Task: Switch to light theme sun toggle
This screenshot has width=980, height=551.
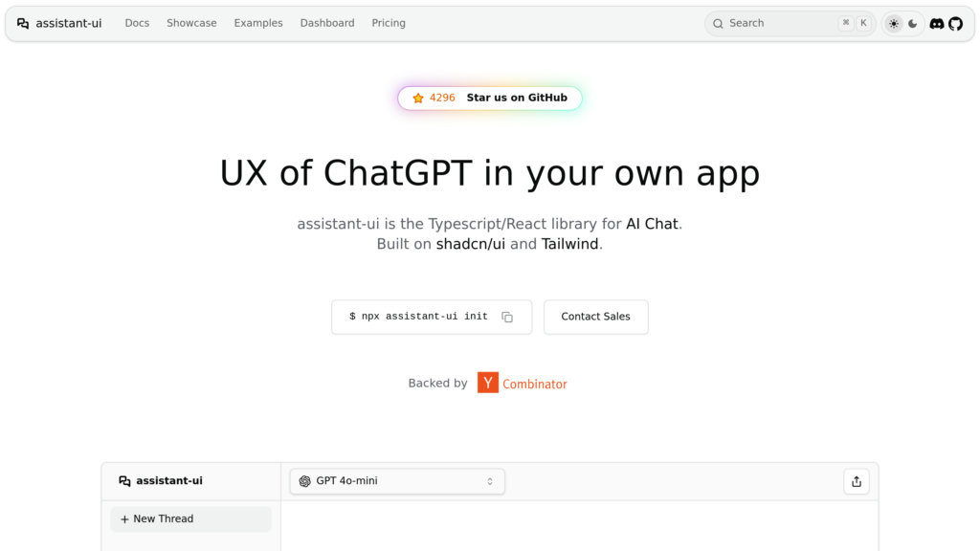Action: click(x=894, y=24)
